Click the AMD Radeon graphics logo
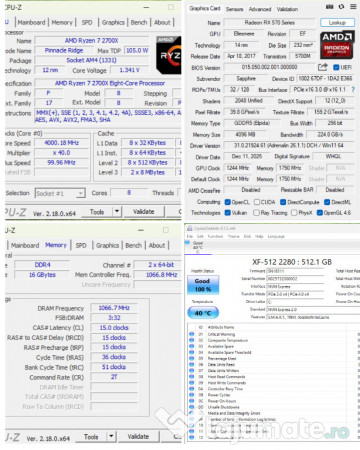Viewport: 360px width, 450px height. point(337,45)
